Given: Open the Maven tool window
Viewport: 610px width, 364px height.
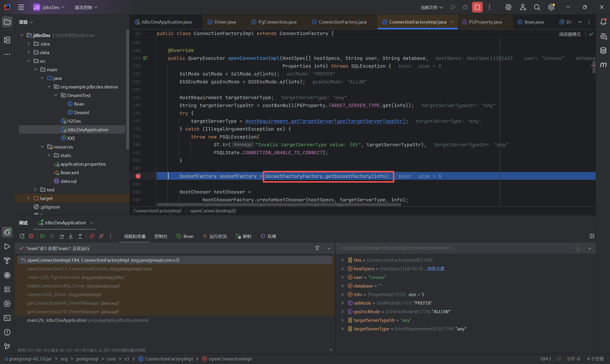Looking at the screenshot, I should [603, 65].
